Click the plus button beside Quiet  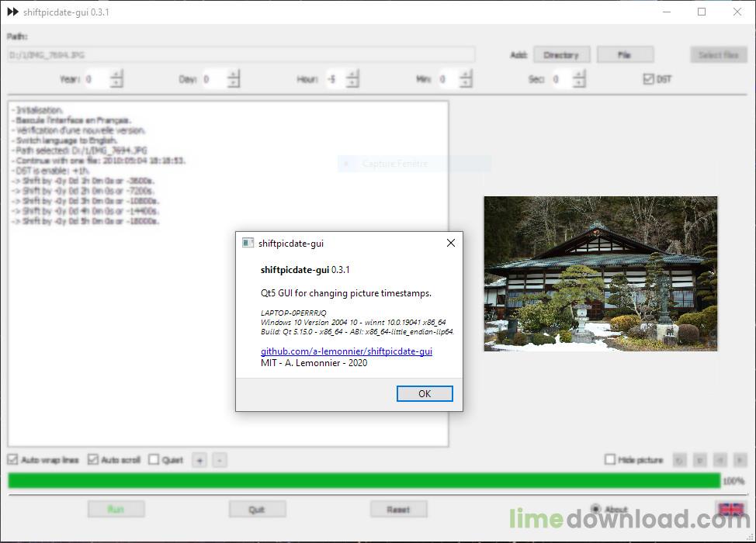[199, 461]
